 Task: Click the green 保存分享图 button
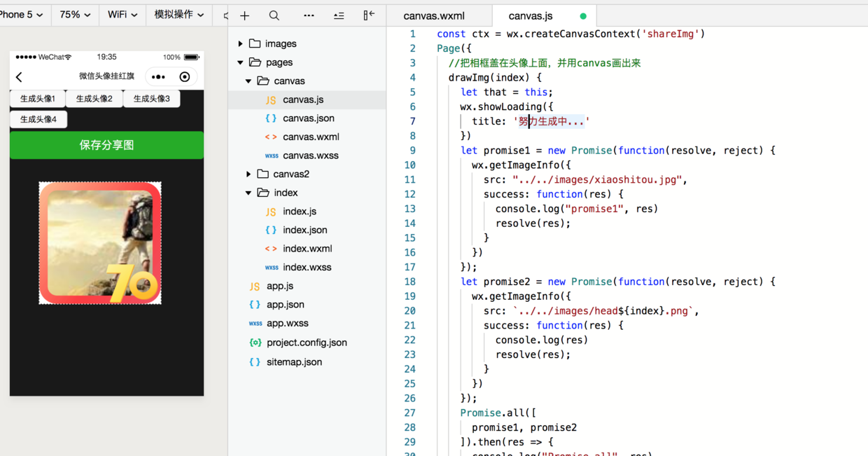[x=106, y=145]
